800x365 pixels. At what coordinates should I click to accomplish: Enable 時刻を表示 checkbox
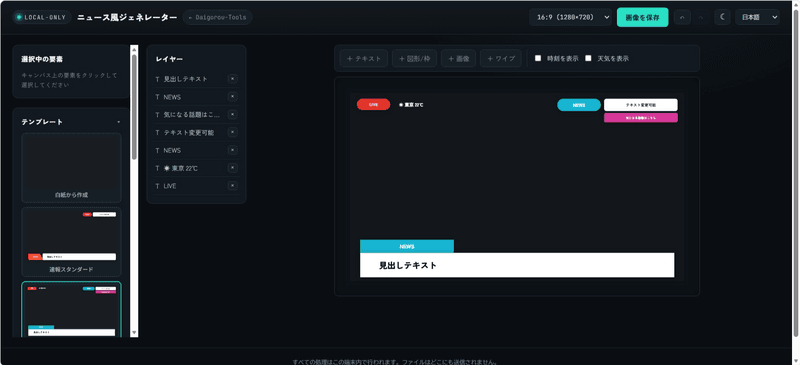tap(538, 58)
